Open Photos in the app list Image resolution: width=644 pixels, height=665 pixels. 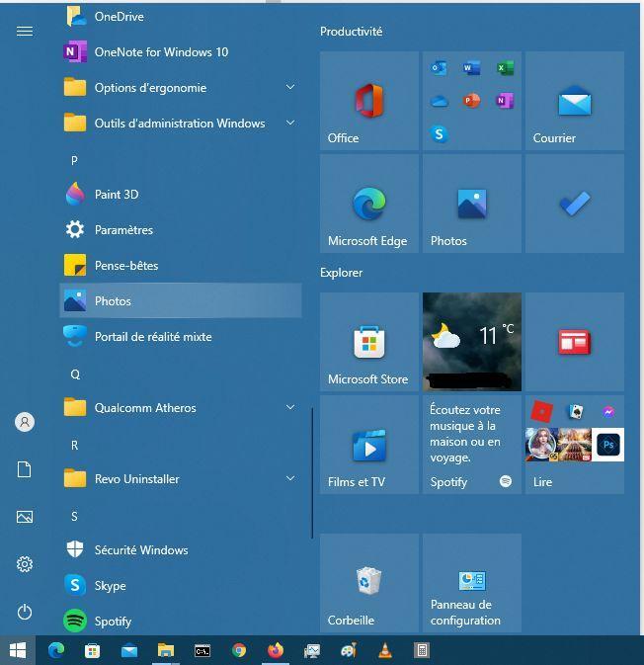[x=180, y=300]
